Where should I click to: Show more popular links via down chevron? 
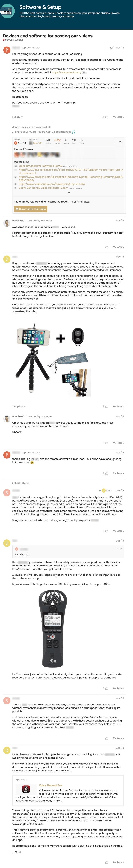coord(69,192)
